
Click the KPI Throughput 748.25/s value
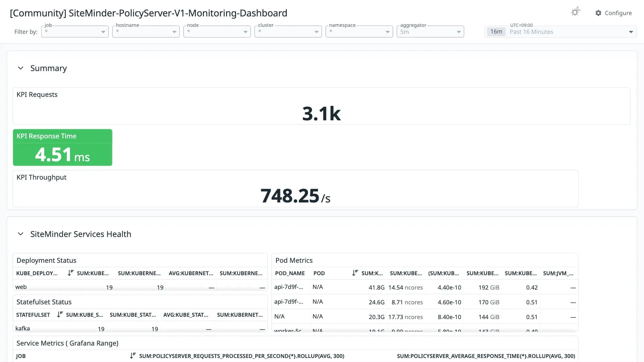[295, 196]
